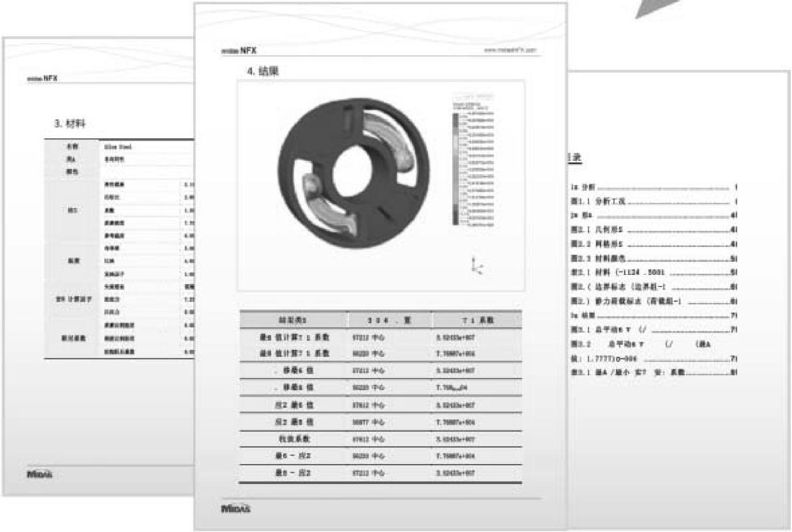This screenshot has height=532, width=792.
Task: Open the "图2.3 材料颜色" contents entry
Action: click(x=654, y=258)
